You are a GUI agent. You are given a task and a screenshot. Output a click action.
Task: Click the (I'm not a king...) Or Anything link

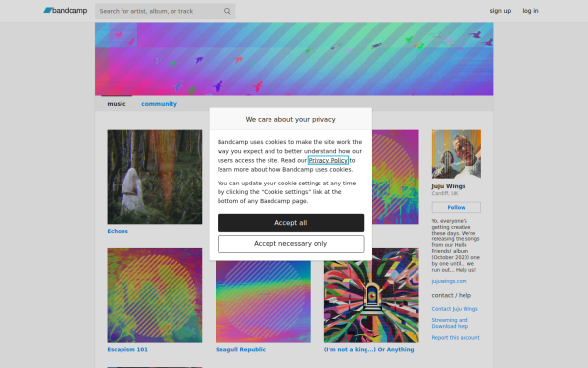point(369,349)
